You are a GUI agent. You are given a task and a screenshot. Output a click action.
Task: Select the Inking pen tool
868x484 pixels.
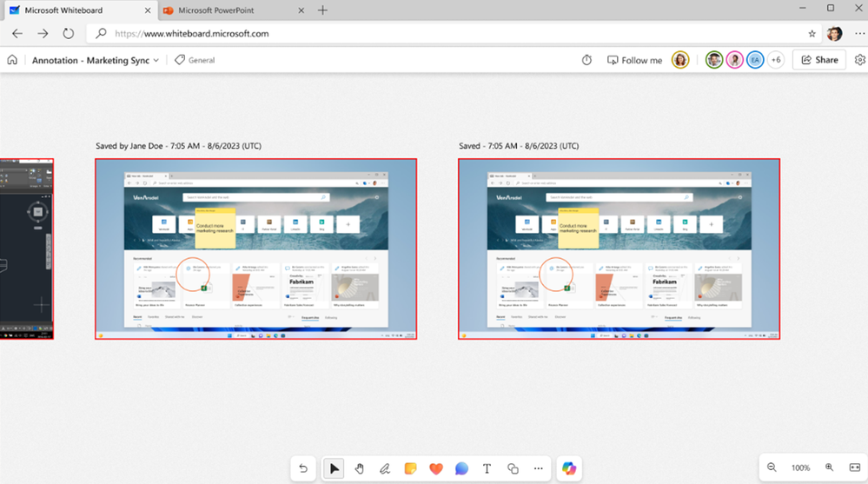coord(385,468)
